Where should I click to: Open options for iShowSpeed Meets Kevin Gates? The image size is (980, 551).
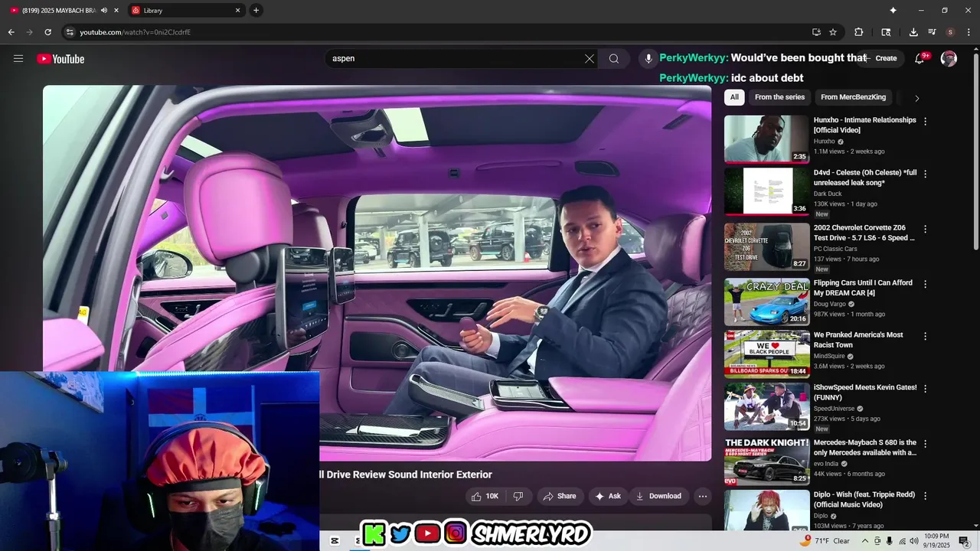(x=925, y=388)
